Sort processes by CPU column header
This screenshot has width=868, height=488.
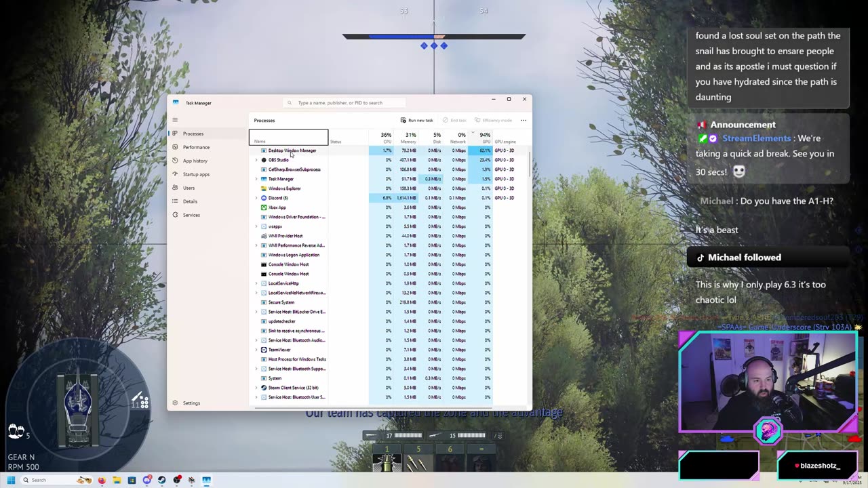381,138
